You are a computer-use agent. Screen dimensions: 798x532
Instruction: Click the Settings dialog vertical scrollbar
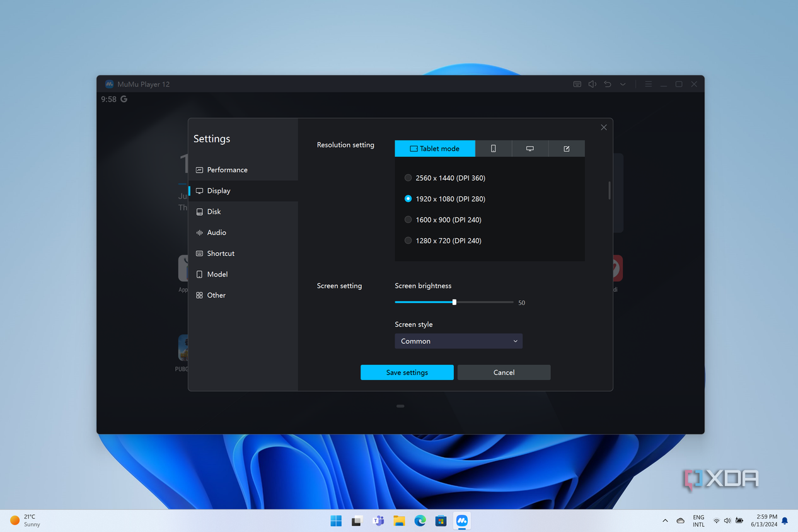[610, 190]
